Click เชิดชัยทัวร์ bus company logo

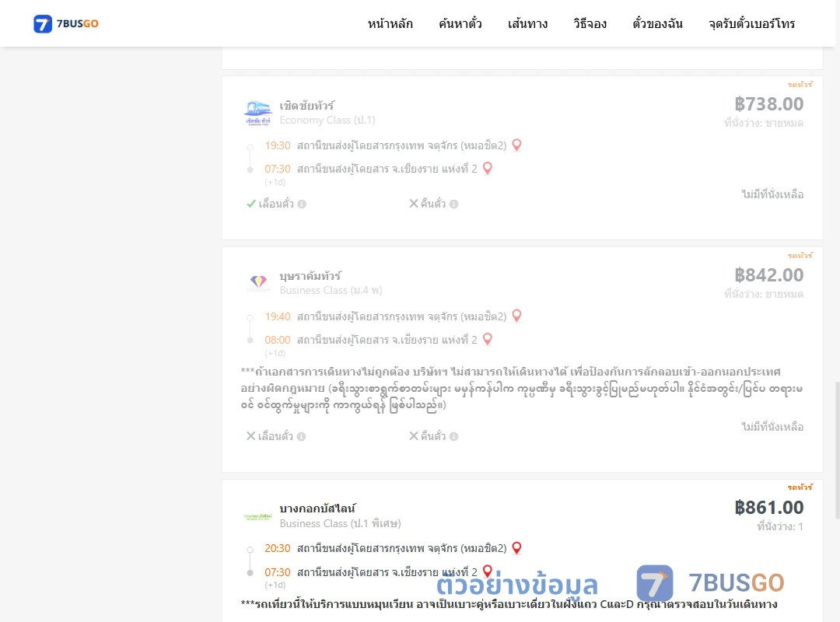[x=258, y=113]
